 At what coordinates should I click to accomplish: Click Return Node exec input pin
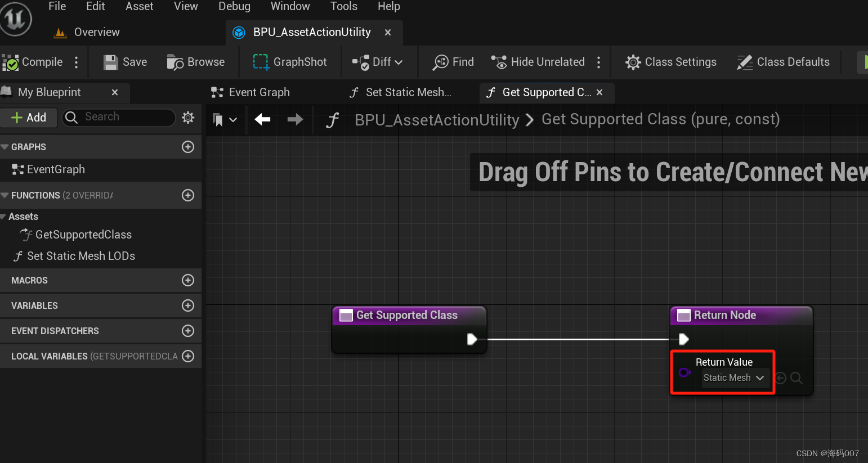(684, 339)
